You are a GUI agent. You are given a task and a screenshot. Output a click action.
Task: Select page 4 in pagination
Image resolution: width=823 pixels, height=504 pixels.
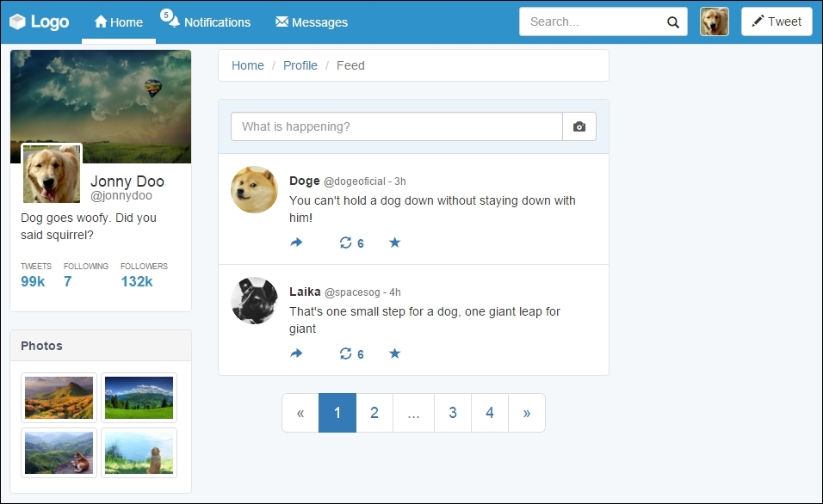(x=490, y=413)
